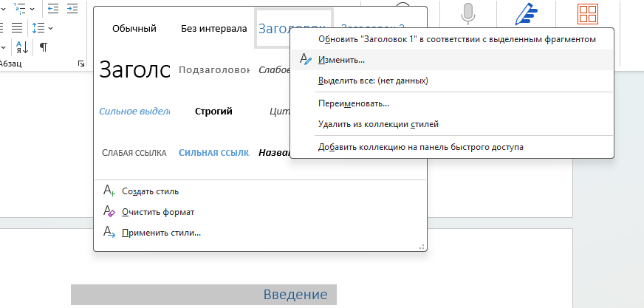Viewport: 644px width, 308px height.
Task: Toggle the paragraph marks ¶ button
Action: coord(43,47)
